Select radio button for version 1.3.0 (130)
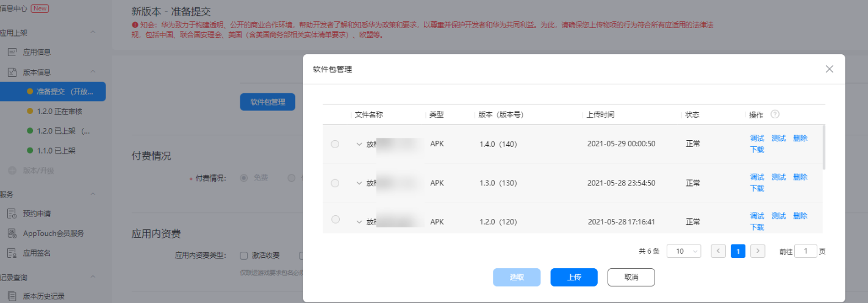The image size is (868, 303). (335, 183)
